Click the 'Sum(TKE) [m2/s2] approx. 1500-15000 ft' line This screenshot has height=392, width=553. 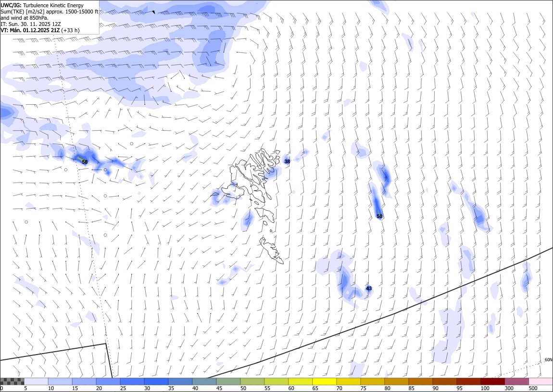coord(50,12)
